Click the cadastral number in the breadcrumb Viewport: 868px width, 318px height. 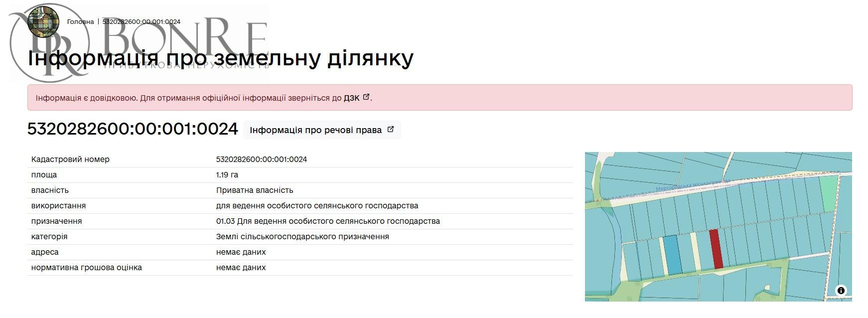click(142, 22)
